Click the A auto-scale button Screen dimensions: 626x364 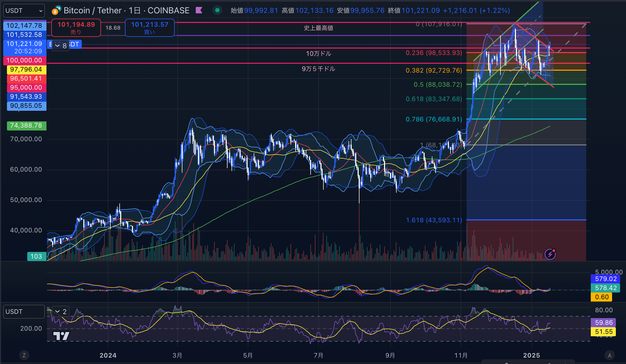(x=609, y=355)
